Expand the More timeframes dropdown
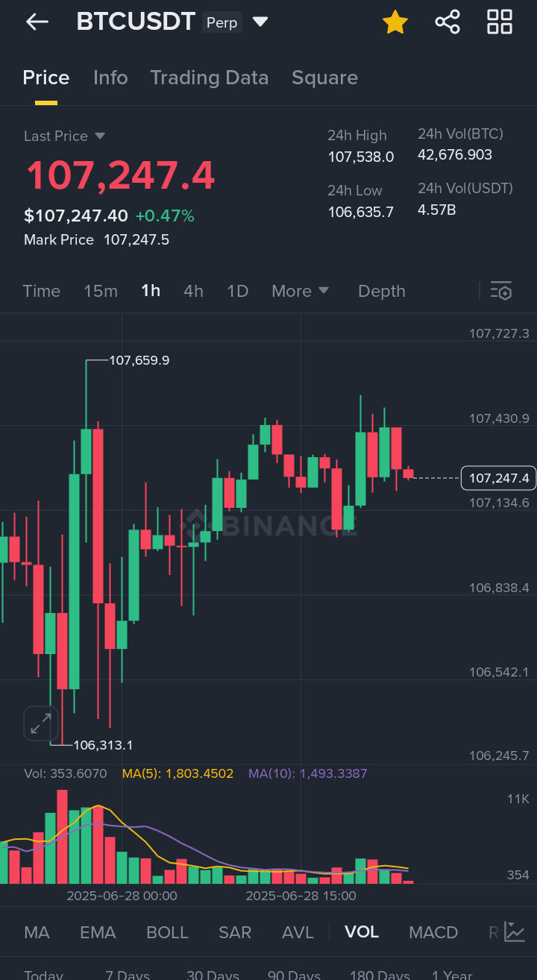This screenshot has width=537, height=980. coord(300,292)
